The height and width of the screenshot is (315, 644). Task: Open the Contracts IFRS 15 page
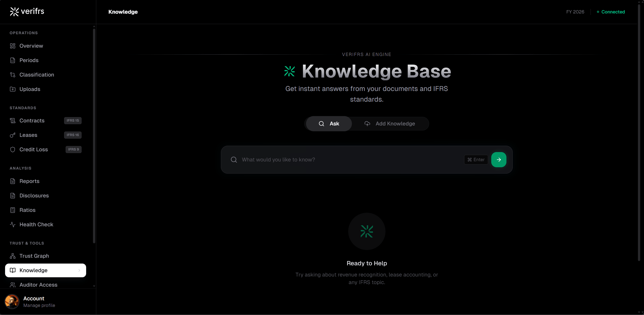click(x=32, y=121)
